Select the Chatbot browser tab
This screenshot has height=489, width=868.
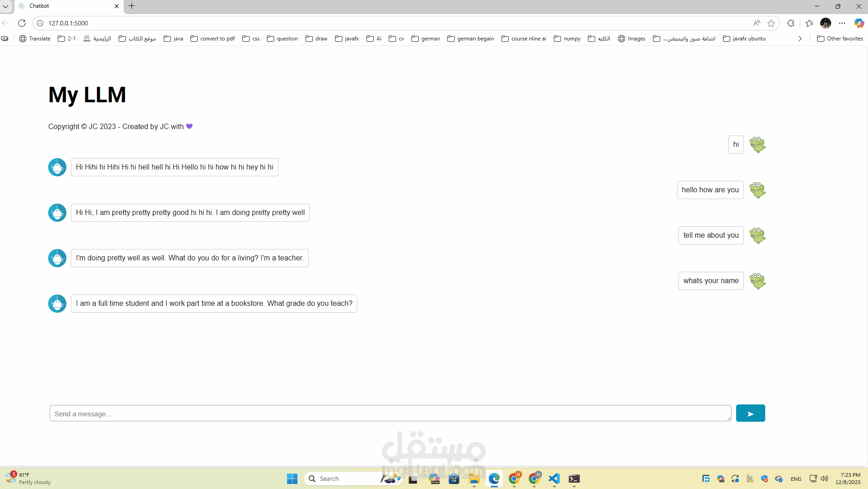click(x=68, y=6)
